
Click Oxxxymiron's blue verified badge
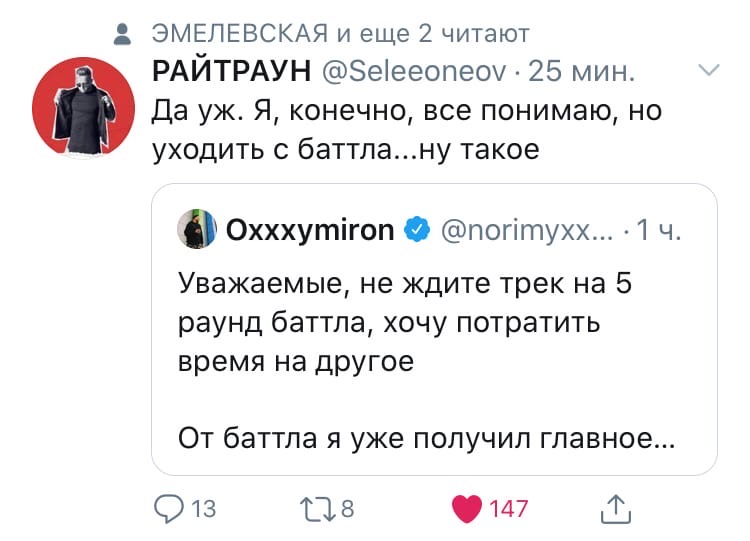click(415, 231)
